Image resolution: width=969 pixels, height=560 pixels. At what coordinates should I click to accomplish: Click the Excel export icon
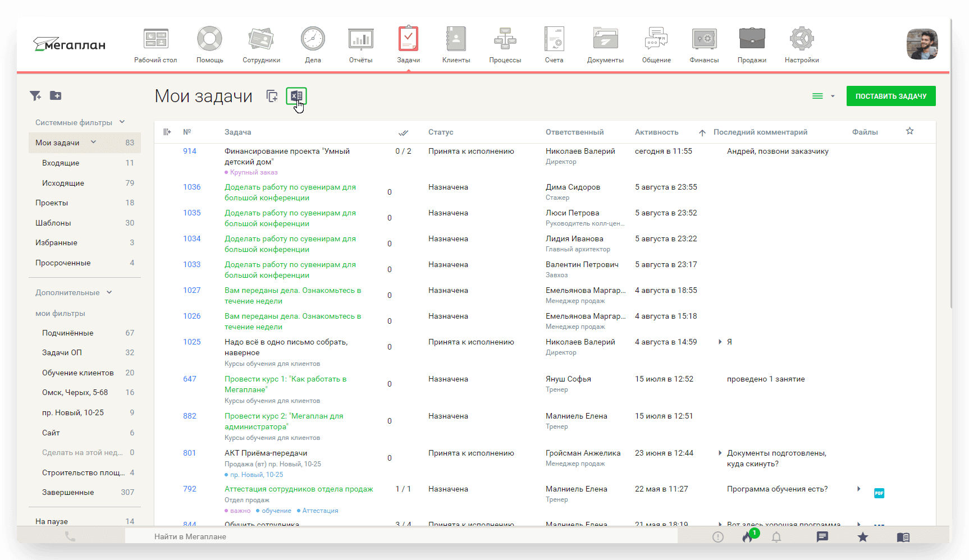[x=296, y=96]
